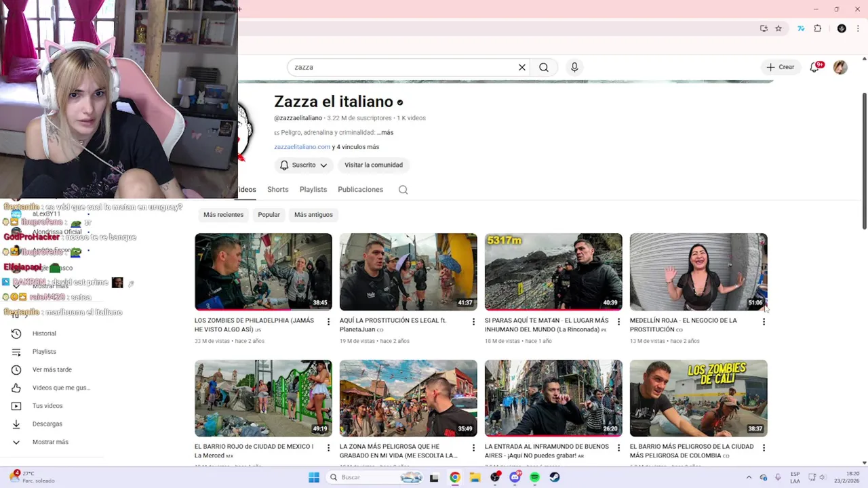
Task: Open options menu for Los Zombies de Philadelphia
Action: point(329,322)
